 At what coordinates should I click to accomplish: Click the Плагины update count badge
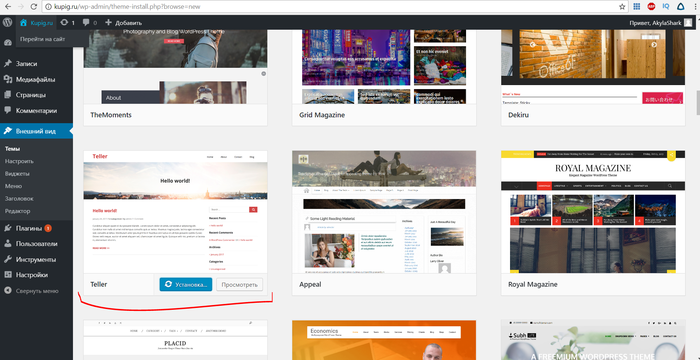pos(48,228)
